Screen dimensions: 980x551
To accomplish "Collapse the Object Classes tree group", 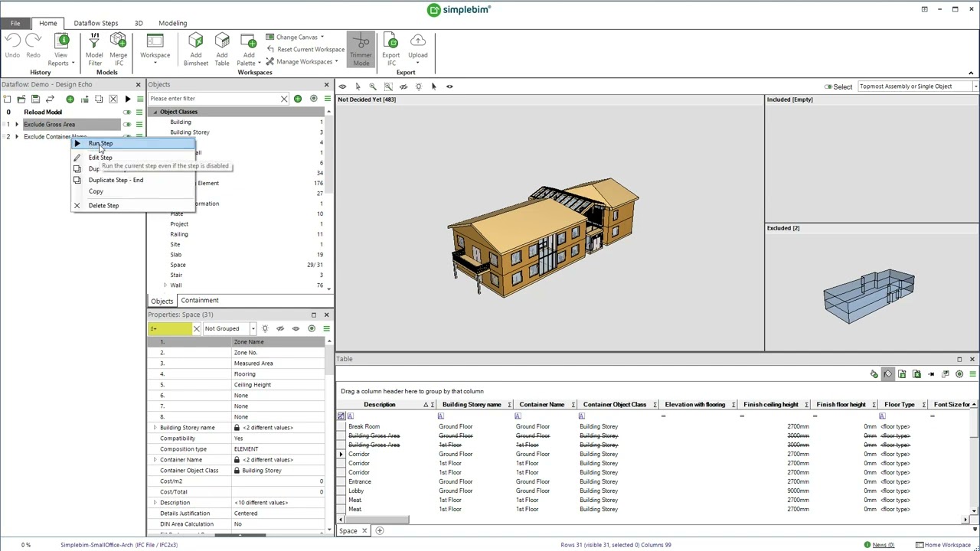I will click(155, 112).
